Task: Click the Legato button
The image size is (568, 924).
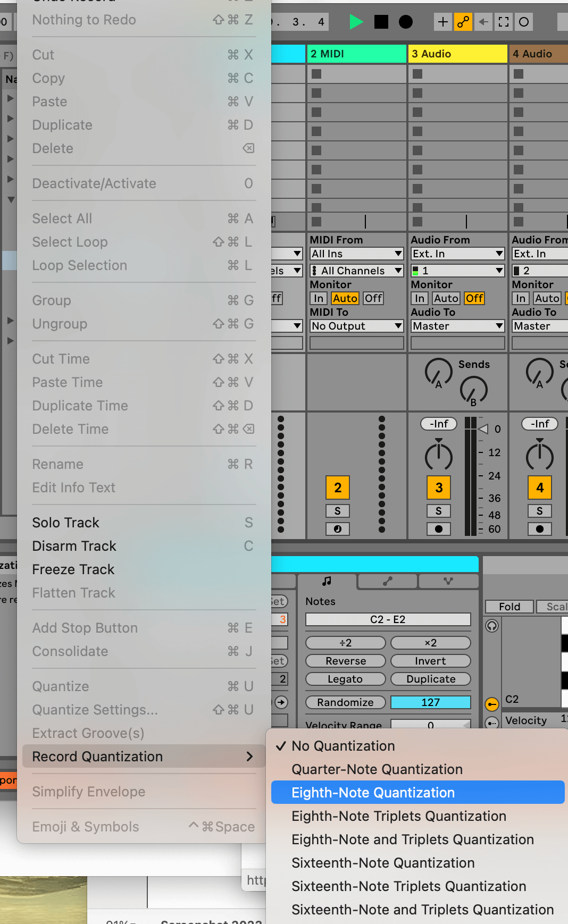Action: point(346,679)
